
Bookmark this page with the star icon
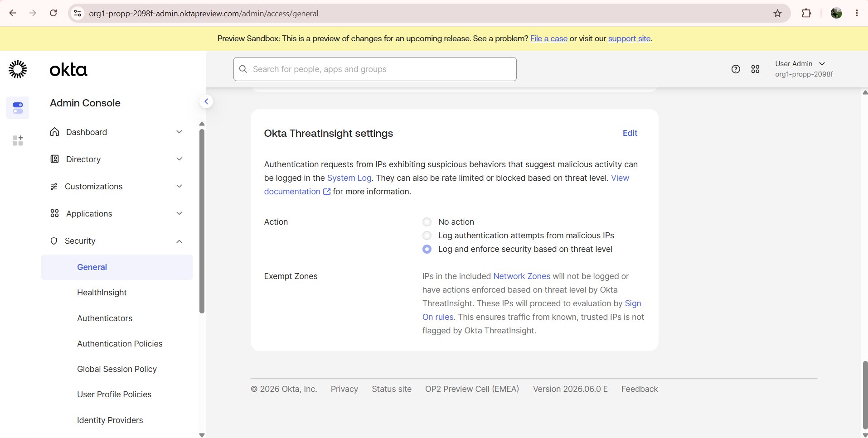777,13
